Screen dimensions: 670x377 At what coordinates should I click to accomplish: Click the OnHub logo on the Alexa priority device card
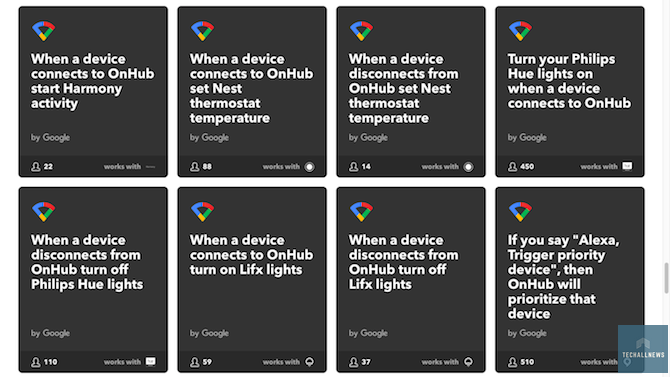[x=520, y=212]
